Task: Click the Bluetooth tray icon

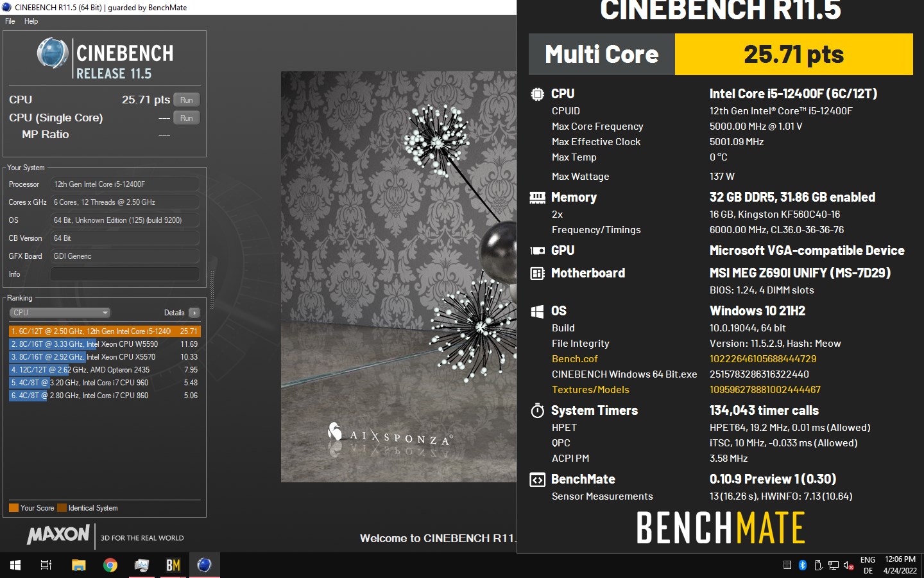Action: pos(802,565)
